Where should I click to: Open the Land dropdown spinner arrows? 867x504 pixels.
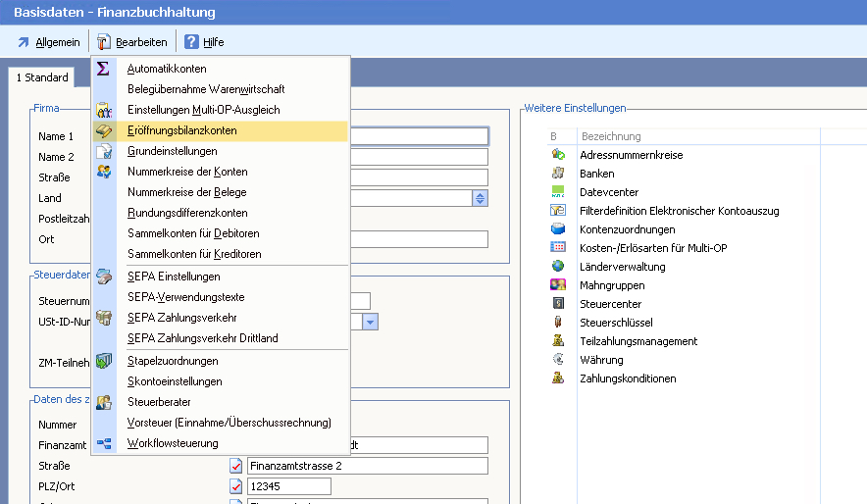(x=480, y=198)
